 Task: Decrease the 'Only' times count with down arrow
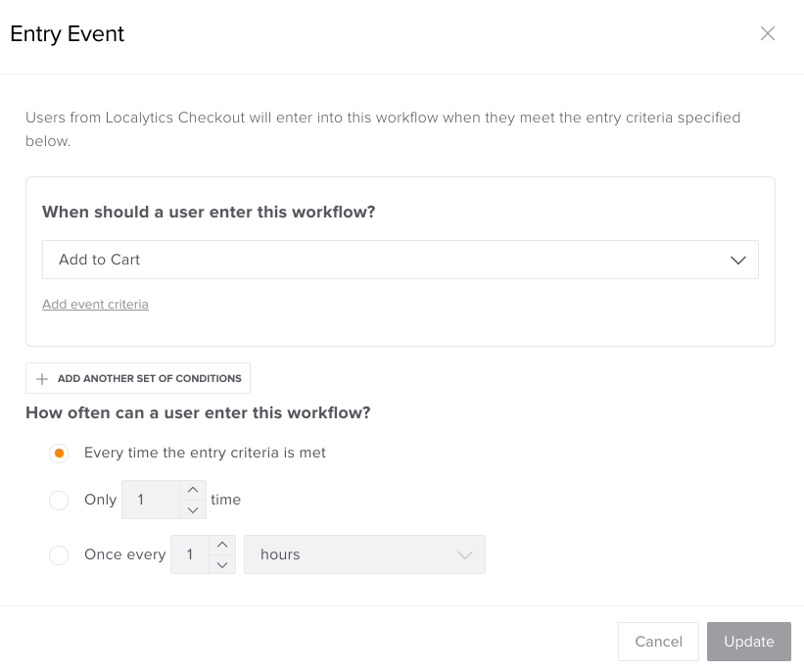(193, 509)
